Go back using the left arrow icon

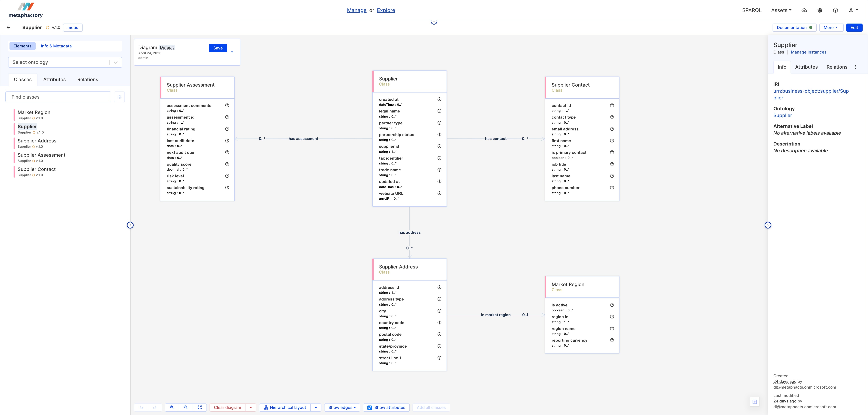[9, 28]
